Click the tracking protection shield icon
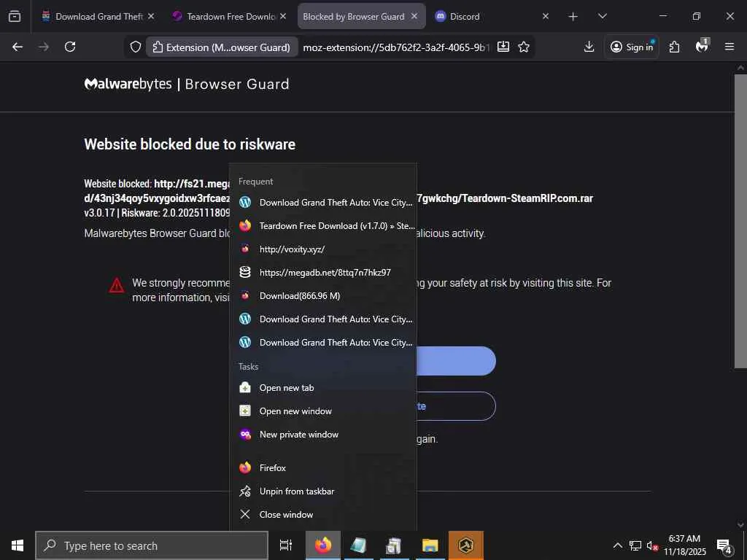 click(135, 47)
